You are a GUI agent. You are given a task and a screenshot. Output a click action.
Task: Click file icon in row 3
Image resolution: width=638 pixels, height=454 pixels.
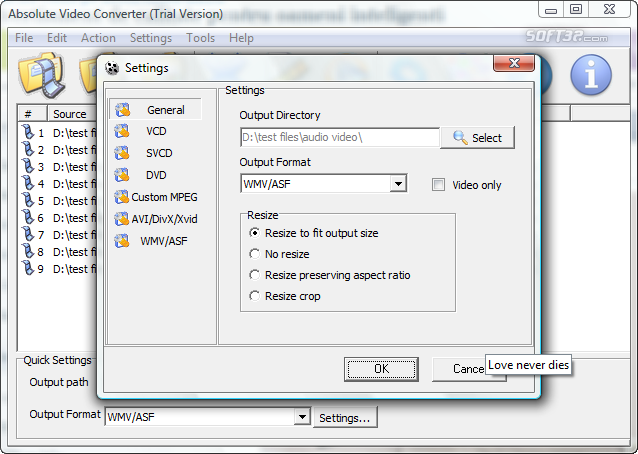[28, 166]
